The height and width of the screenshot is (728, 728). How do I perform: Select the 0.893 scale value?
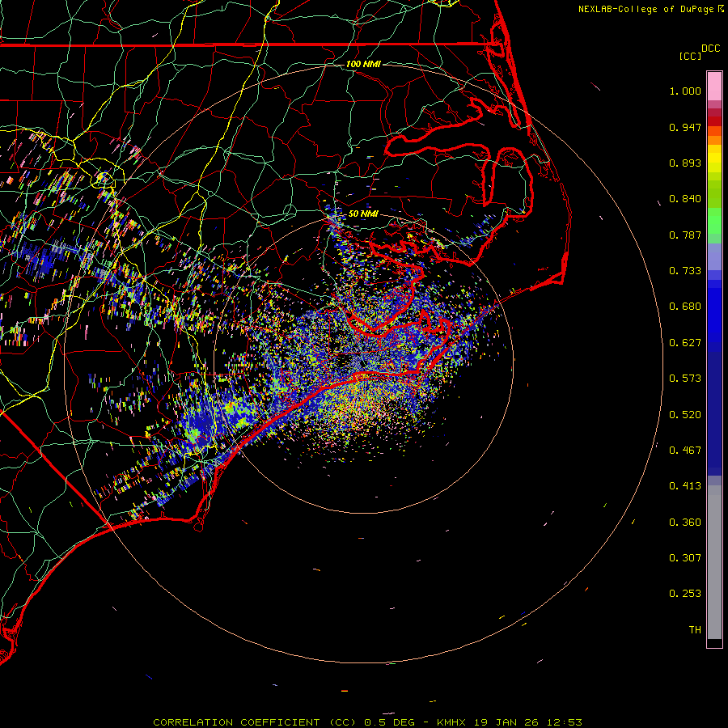(x=685, y=163)
